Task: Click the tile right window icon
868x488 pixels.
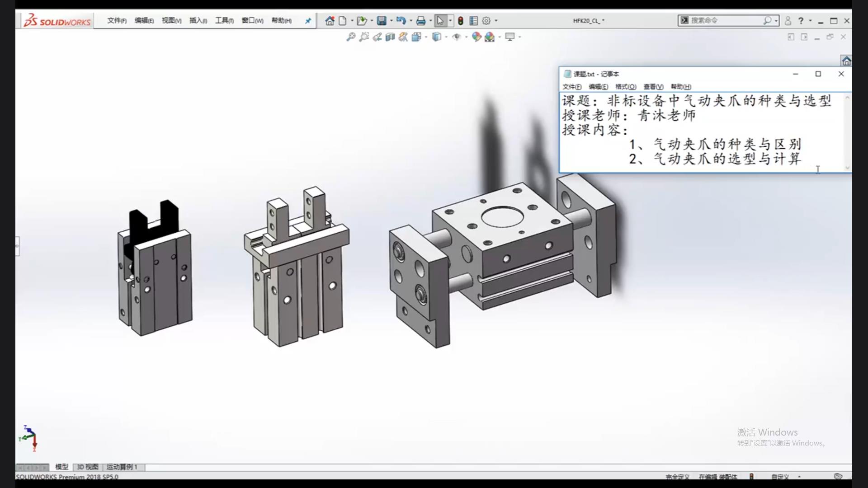Action: [x=804, y=37]
